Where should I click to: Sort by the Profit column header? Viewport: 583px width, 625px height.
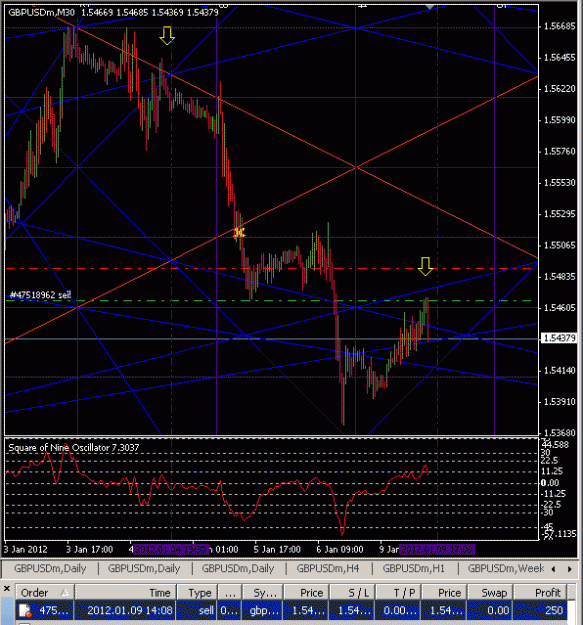540,593
